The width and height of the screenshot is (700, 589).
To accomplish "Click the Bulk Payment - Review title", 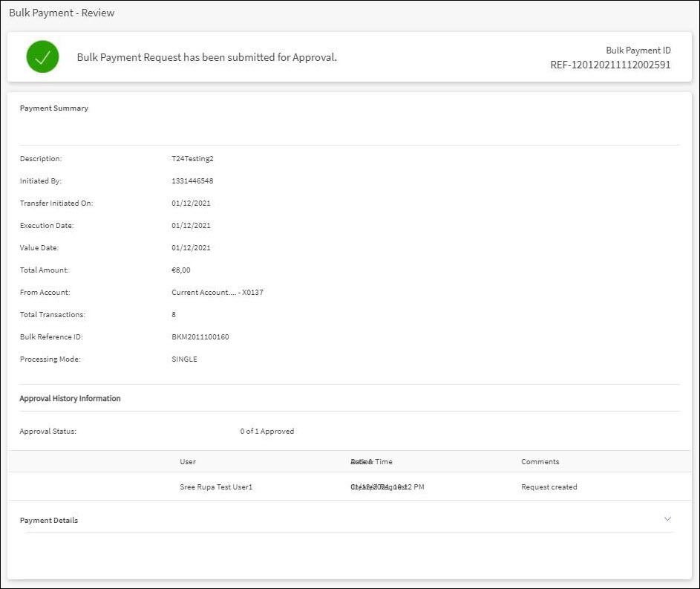I will (62, 13).
